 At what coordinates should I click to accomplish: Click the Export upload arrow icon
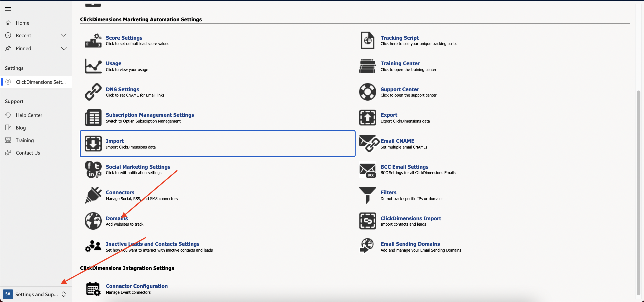[x=367, y=118]
